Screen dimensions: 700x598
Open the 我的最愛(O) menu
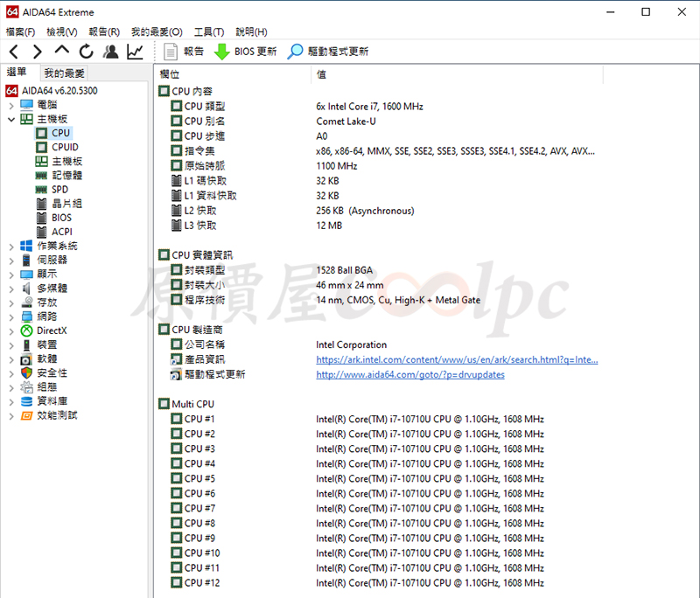(157, 31)
